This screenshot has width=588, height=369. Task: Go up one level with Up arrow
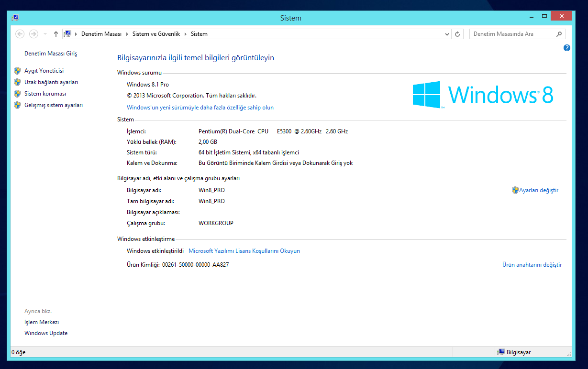tap(56, 34)
